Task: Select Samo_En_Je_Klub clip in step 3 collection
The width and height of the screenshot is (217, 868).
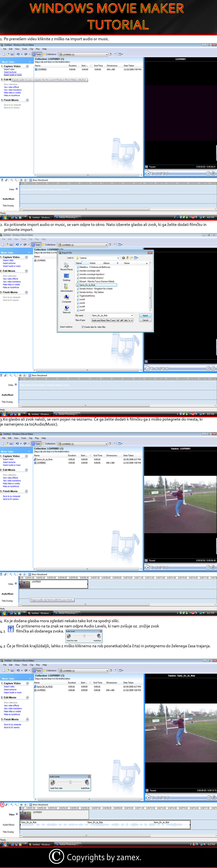Action: (43, 459)
